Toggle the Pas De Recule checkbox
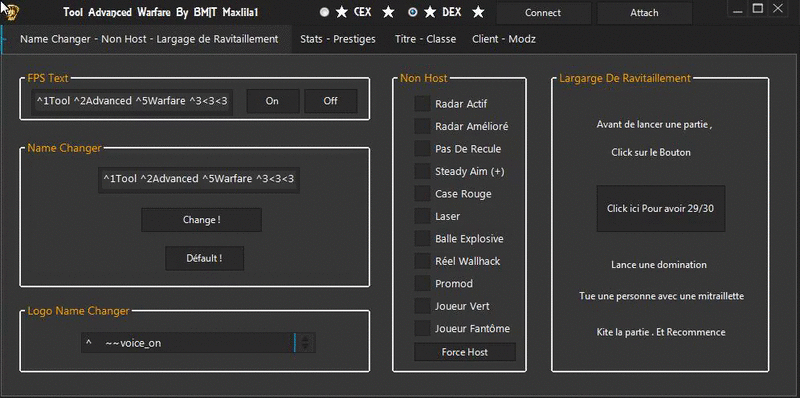This screenshot has width=800, height=398. [x=422, y=148]
